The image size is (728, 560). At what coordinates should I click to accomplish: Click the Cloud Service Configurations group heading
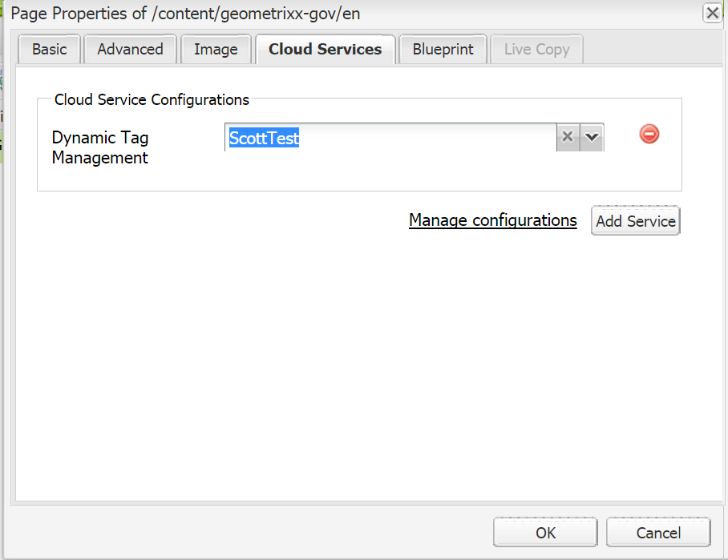click(x=152, y=100)
